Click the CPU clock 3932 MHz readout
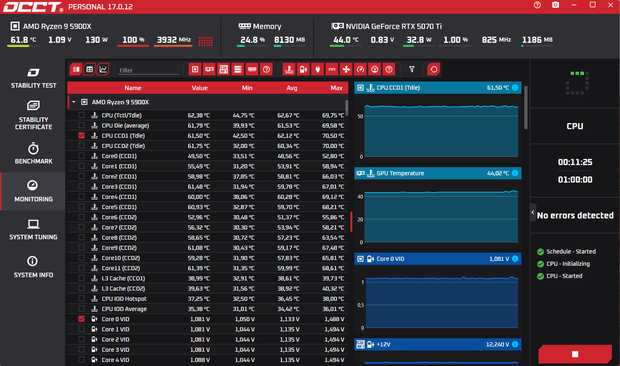The image size is (620, 366). [174, 40]
